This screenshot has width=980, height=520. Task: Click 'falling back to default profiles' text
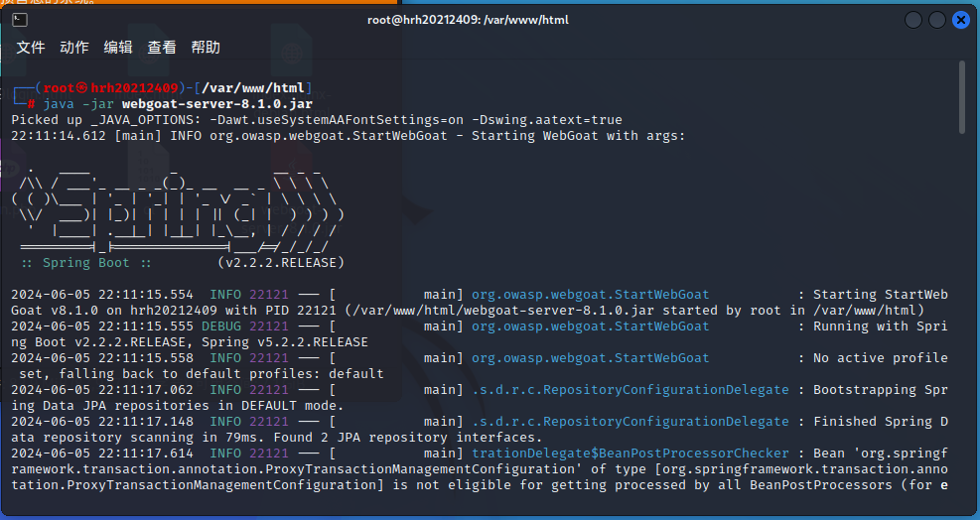pos(221,374)
